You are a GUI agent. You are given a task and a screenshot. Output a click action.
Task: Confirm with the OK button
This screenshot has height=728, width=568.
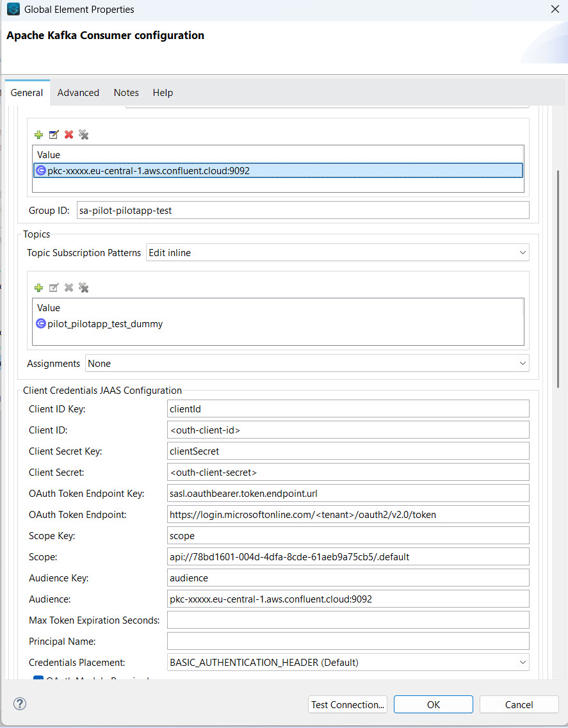(434, 704)
